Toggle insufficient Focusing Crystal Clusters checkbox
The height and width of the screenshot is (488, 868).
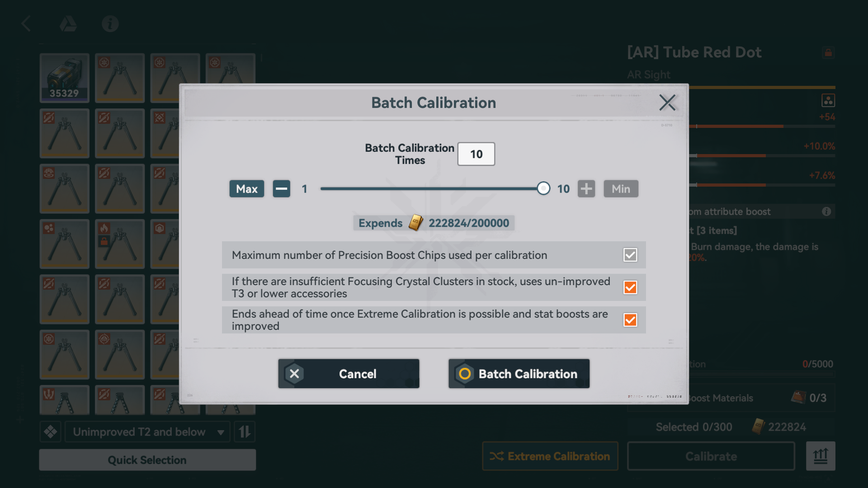630,287
